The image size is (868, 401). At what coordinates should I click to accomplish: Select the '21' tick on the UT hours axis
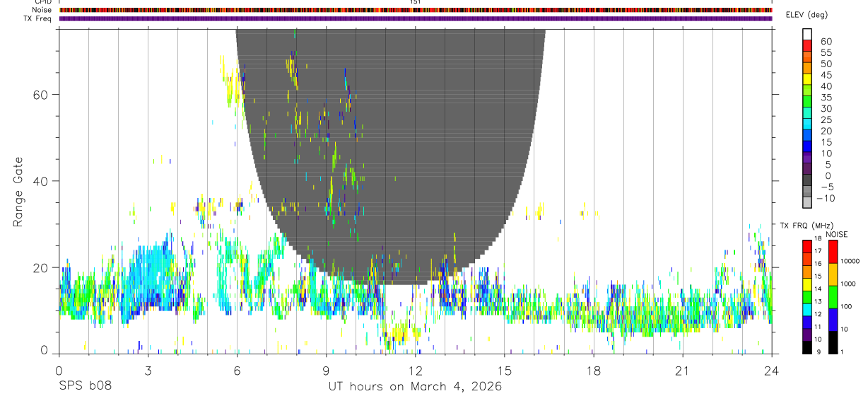click(x=683, y=371)
